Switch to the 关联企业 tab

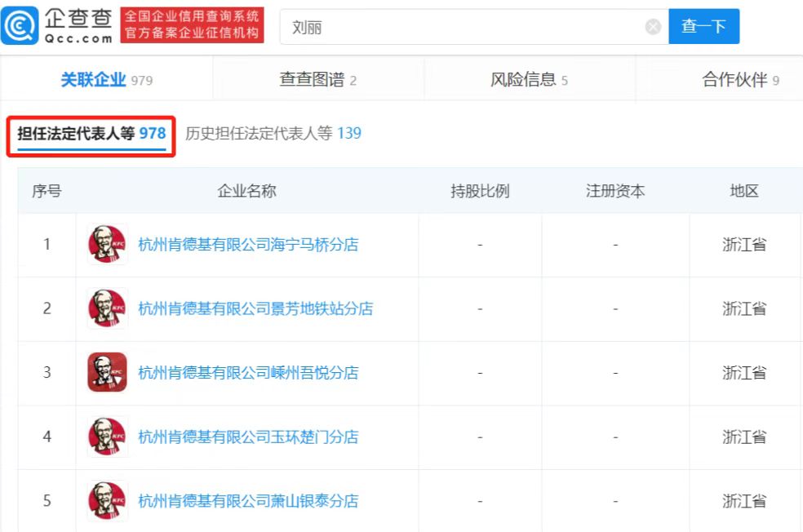(107, 79)
